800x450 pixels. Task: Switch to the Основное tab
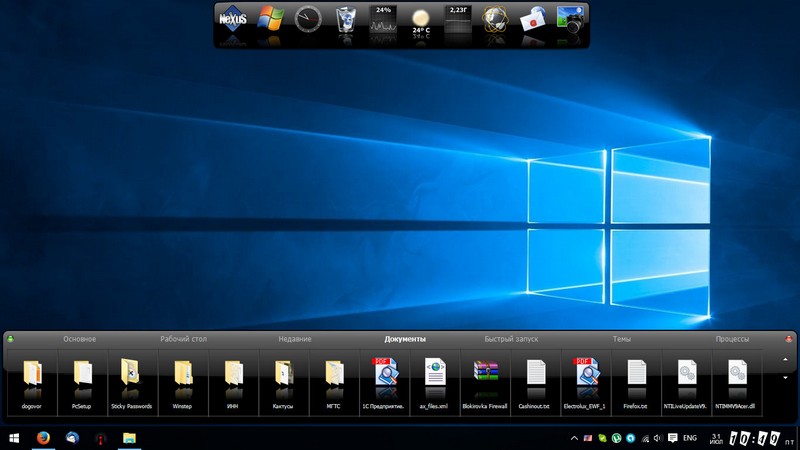click(x=80, y=339)
